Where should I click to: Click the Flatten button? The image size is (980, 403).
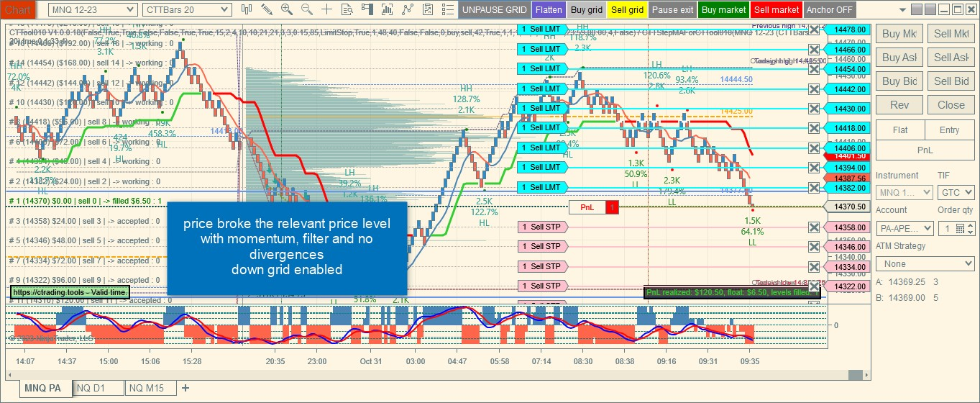(x=549, y=10)
